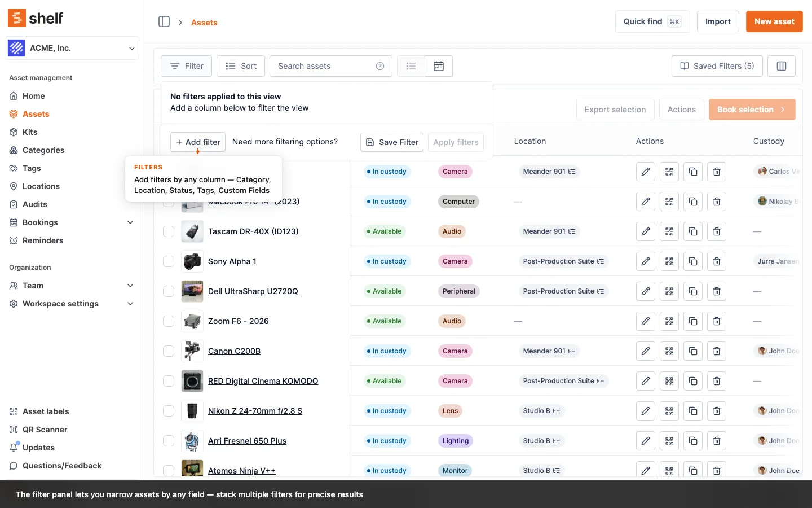This screenshot has width=812, height=508.
Task: Open the RED Digital Cinema KOMODO link
Action: tap(263, 381)
